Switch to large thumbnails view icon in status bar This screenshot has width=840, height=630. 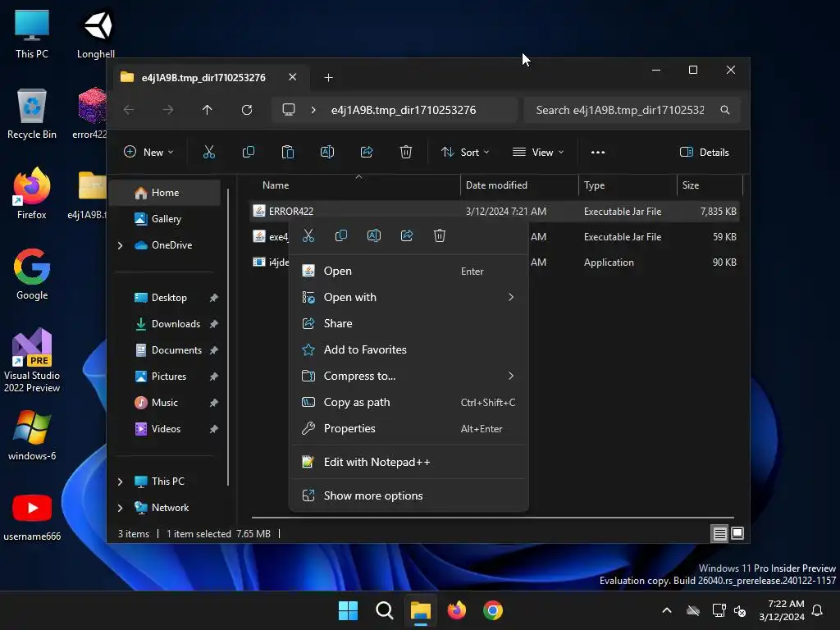coord(737,533)
